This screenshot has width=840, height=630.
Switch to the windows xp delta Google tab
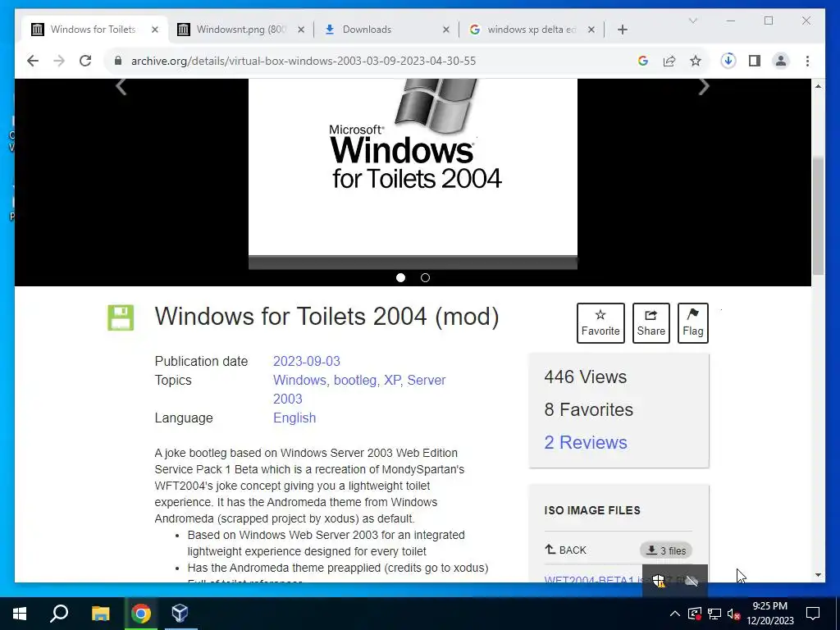532,30
